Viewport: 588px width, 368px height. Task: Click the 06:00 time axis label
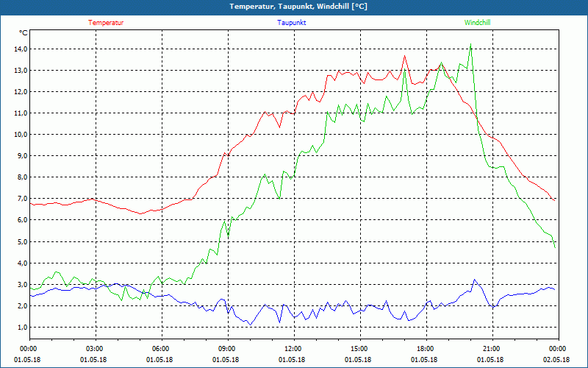click(x=162, y=349)
